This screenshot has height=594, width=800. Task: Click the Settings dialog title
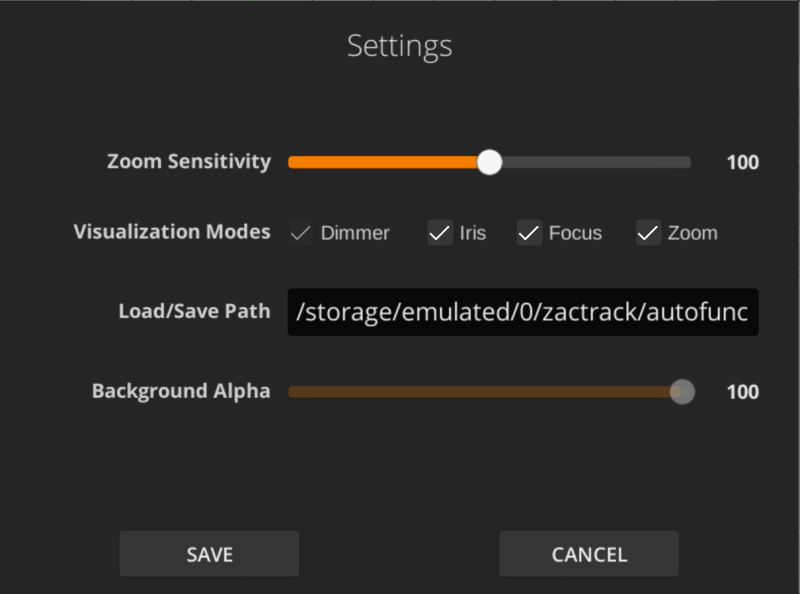pyautogui.click(x=399, y=45)
